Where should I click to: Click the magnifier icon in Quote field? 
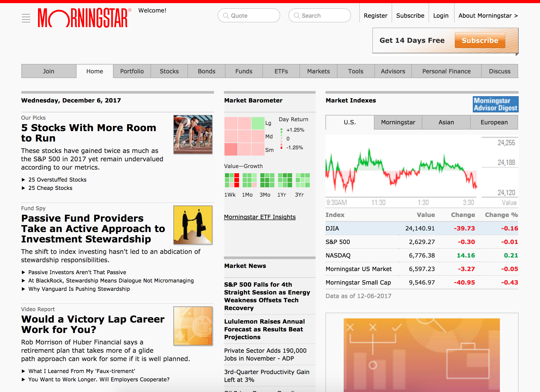coord(226,16)
